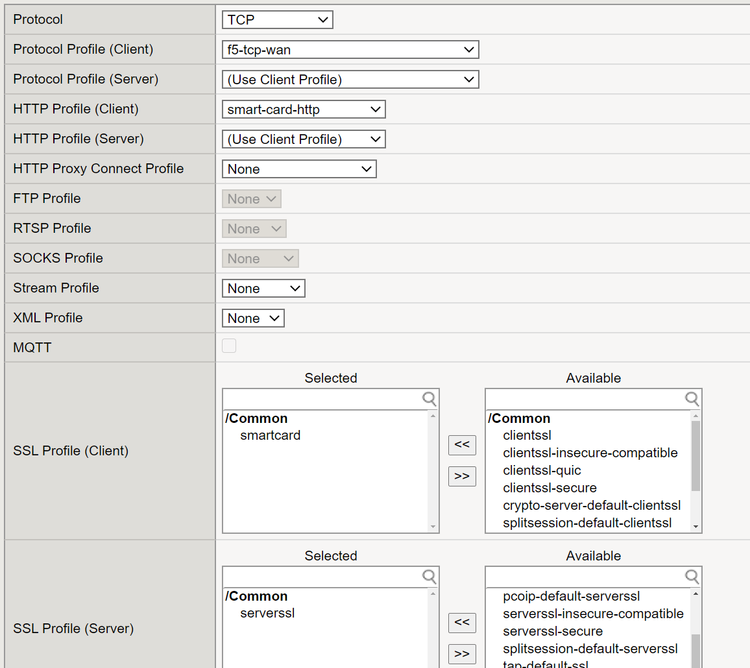Open the Protocol TCP dropdown

pos(277,19)
